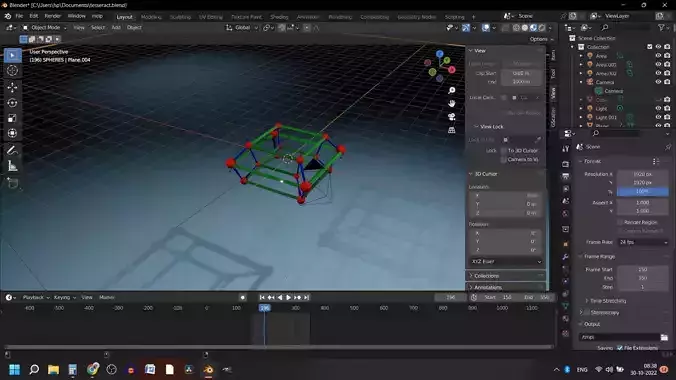Open the Format presets list icon
The image size is (676, 380).
point(656,161)
